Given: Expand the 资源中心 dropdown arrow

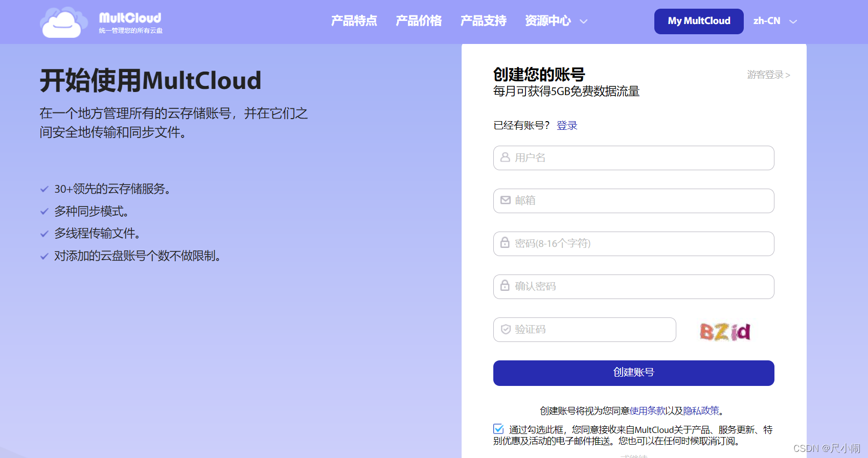Looking at the screenshot, I should (x=583, y=21).
